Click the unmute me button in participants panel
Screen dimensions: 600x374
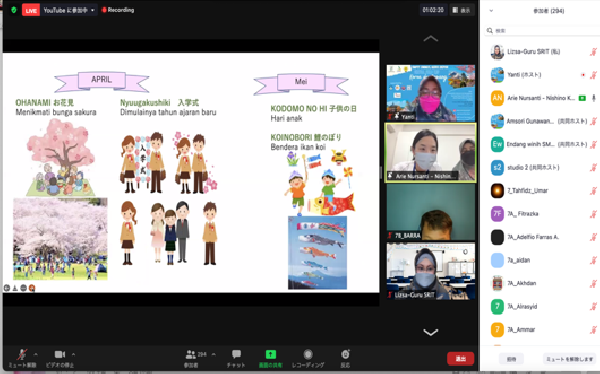(569, 359)
